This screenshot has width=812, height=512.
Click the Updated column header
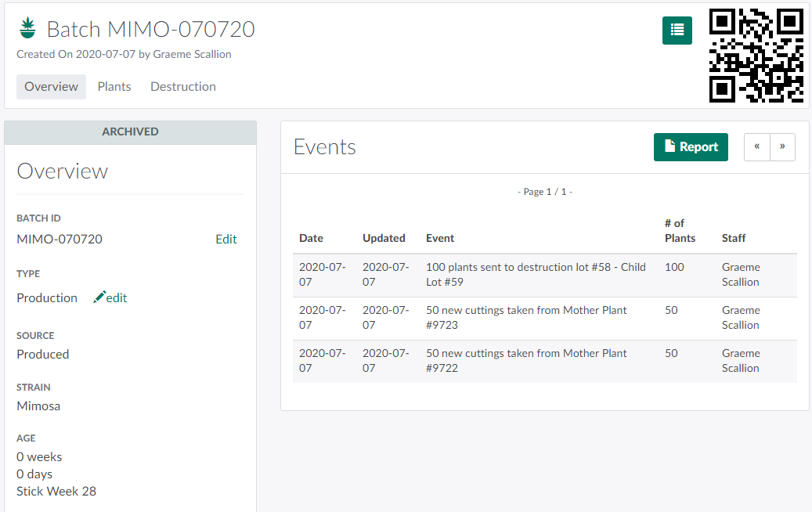click(384, 238)
